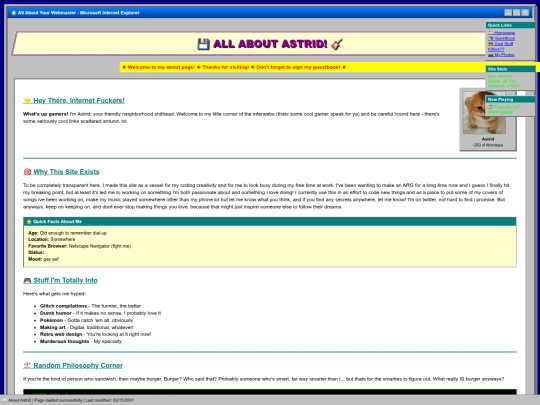Viewport: 540px width, 405px height.
Task: Open the Kitties?? quick link
Action: [496, 49]
